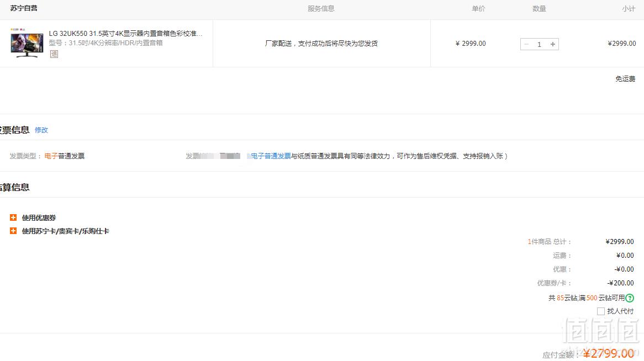Click the 服务信息 column header
The image size is (644, 361).
point(321,9)
